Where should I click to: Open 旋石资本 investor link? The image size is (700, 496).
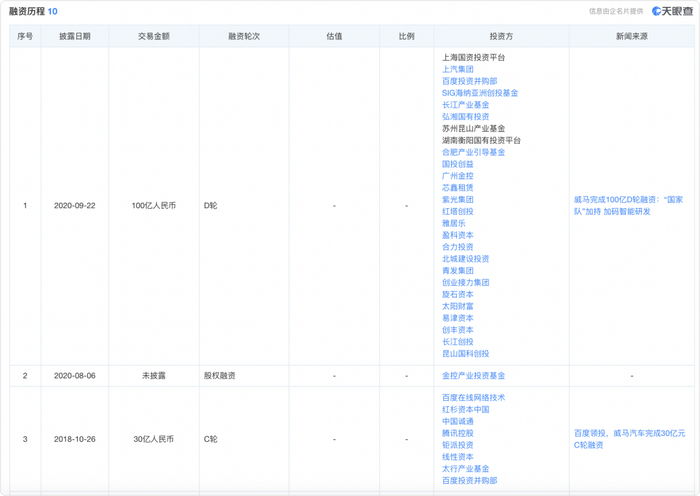[x=458, y=294]
